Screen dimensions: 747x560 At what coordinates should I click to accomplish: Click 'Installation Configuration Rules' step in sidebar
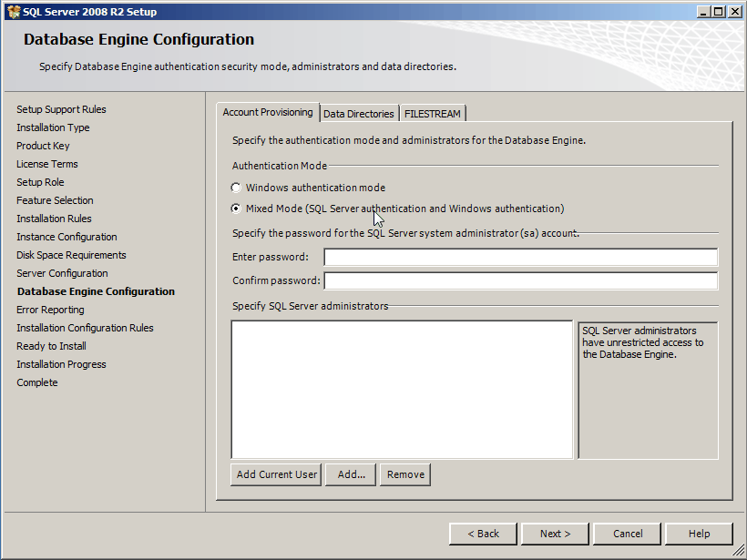point(86,328)
